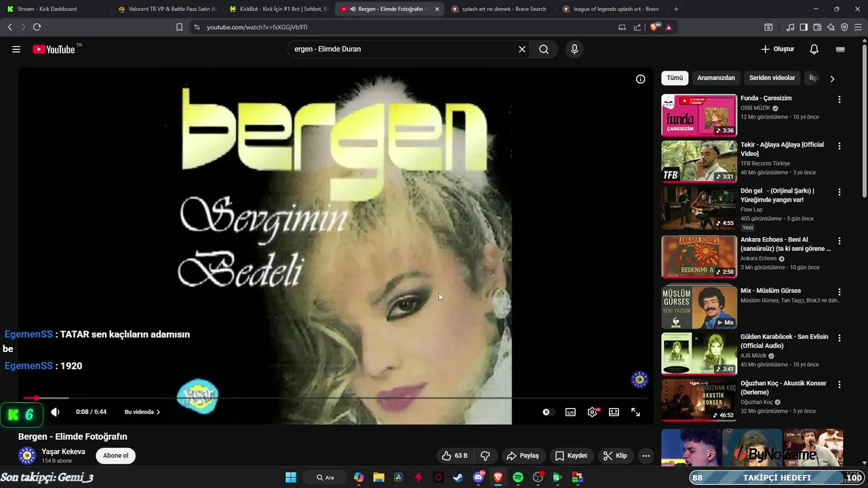
Task: Open Brave main menu
Action: tap(859, 27)
